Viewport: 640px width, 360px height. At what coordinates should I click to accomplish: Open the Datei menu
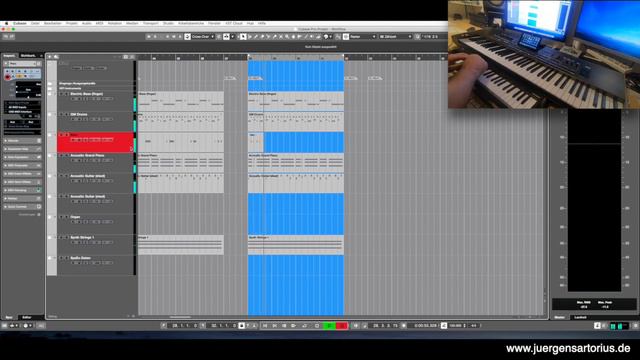pos(36,23)
